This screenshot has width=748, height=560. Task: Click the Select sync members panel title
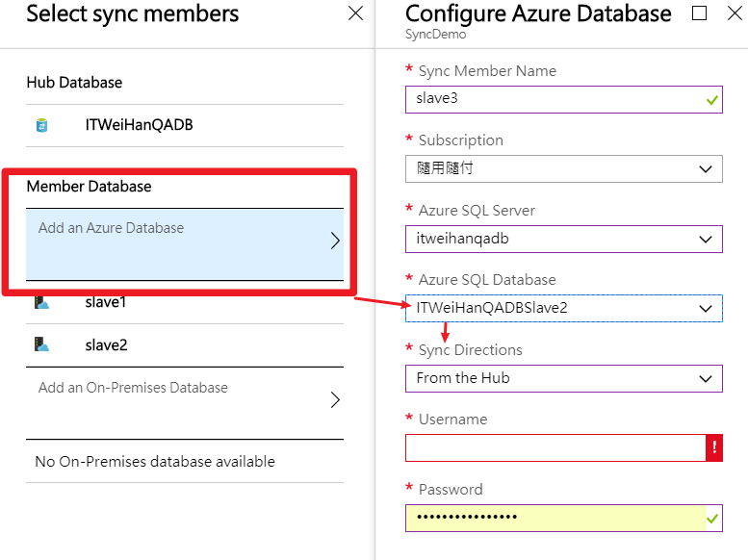click(133, 13)
